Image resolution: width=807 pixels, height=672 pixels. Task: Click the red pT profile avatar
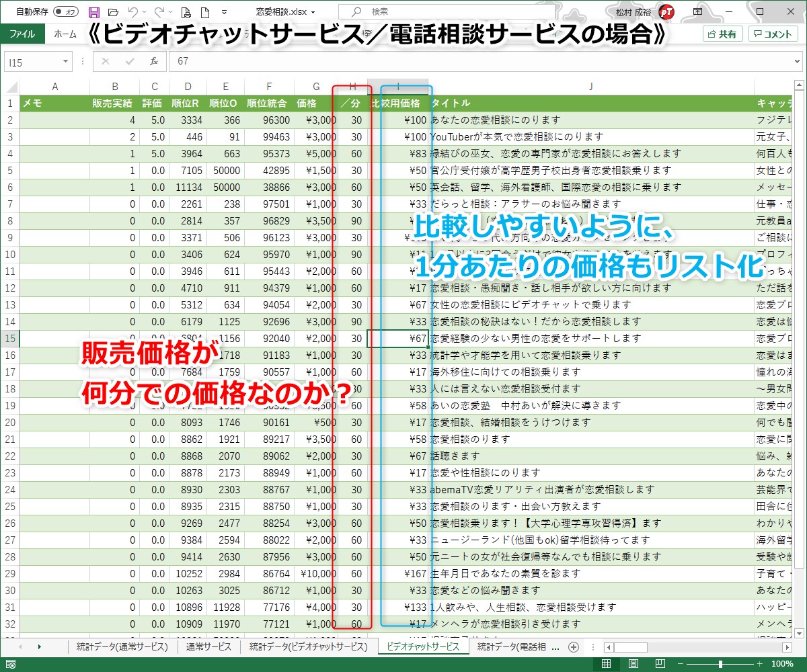click(666, 11)
